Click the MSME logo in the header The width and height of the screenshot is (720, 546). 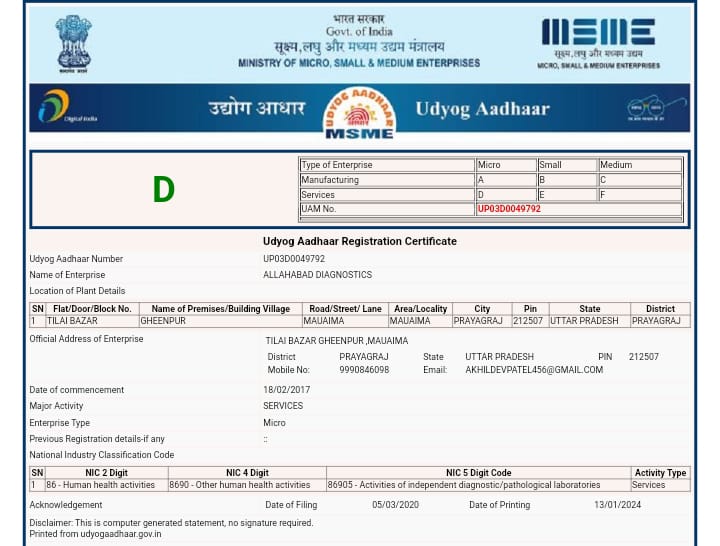click(x=598, y=44)
